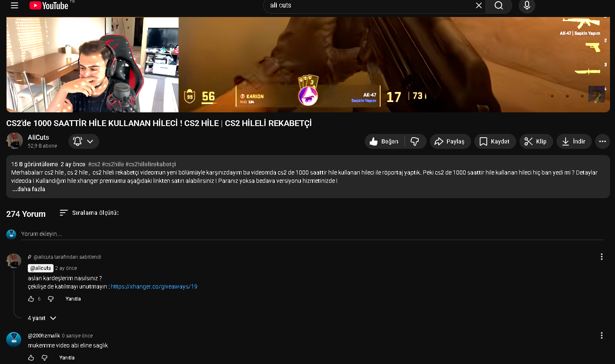Image resolution: width=615 pixels, height=364 pixels.
Task: Start voice search with microphone
Action: coord(527,5)
